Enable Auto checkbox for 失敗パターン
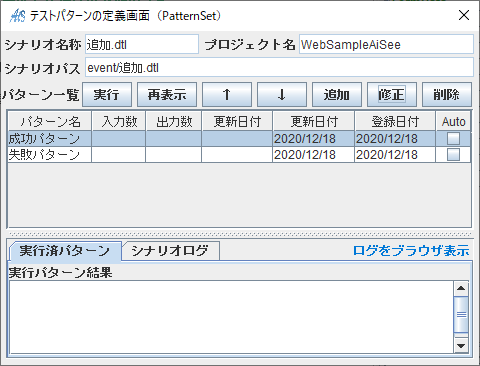This screenshot has width=480, height=366. pyautogui.click(x=453, y=155)
